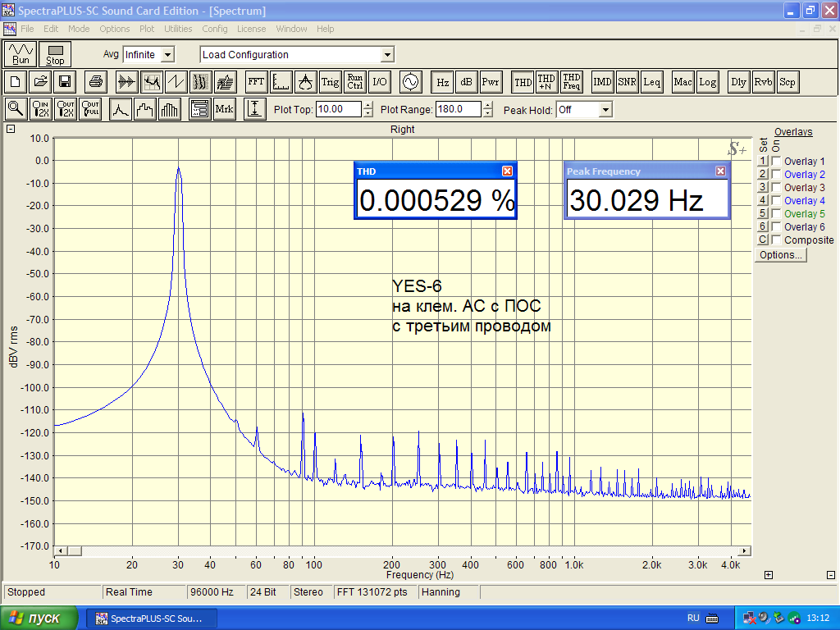Click the Mrk markers button

click(224, 109)
